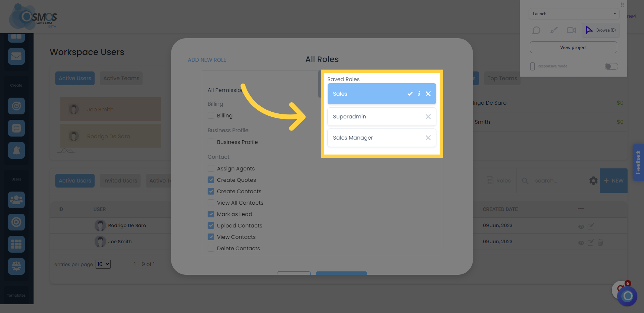Disable the Upload Contacts checkbox

(x=211, y=225)
